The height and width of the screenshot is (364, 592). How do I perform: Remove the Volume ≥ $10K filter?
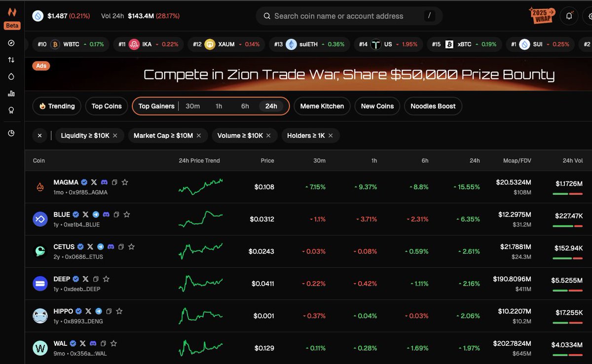(x=269, y=135)
